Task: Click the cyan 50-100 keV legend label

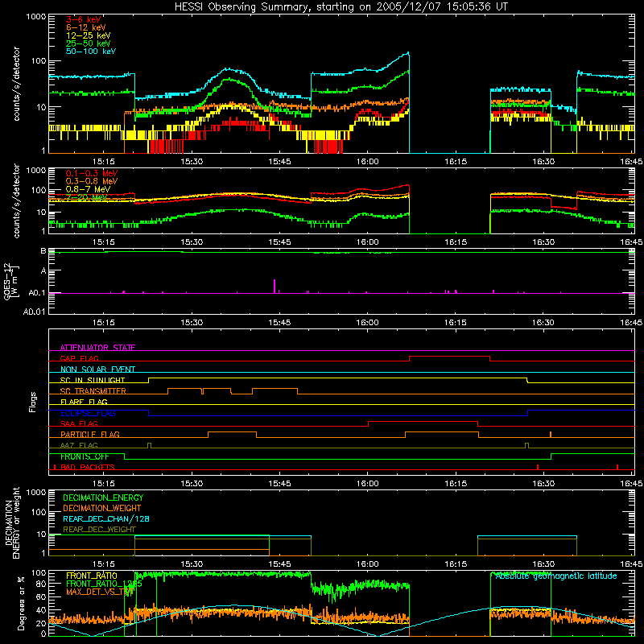Action: 91,52
